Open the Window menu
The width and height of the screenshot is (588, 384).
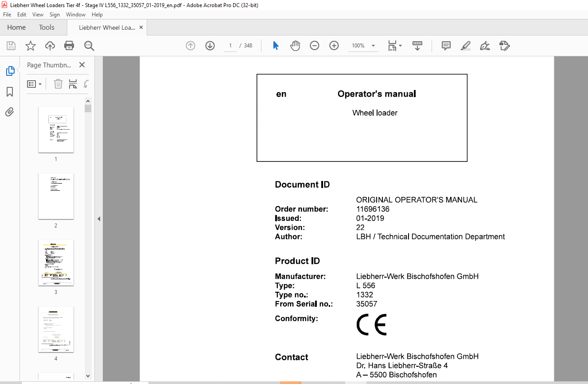[x=76, y=15]
